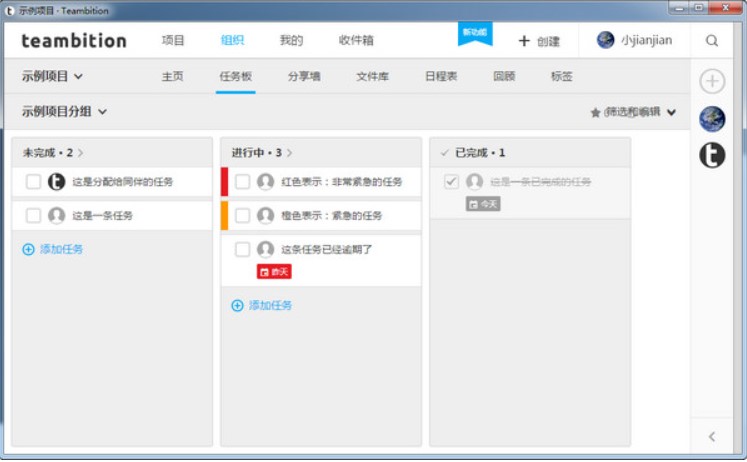747x462 pixels.
Task: Click the assignee avatar on the completed task
Action: point(474,181)
